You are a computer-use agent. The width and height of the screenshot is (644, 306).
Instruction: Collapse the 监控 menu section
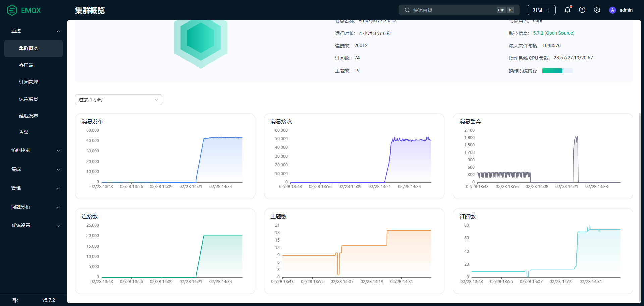pos(34,31)
